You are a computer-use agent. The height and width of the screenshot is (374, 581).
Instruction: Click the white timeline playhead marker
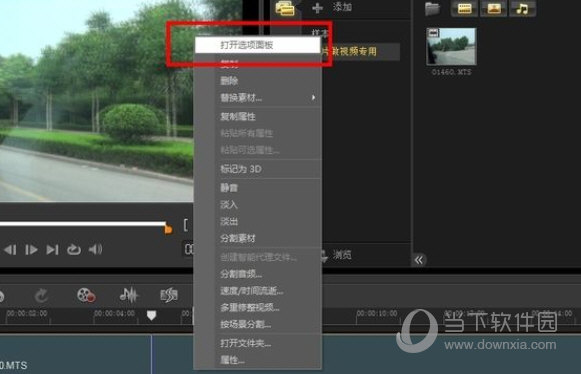point(151,315)
